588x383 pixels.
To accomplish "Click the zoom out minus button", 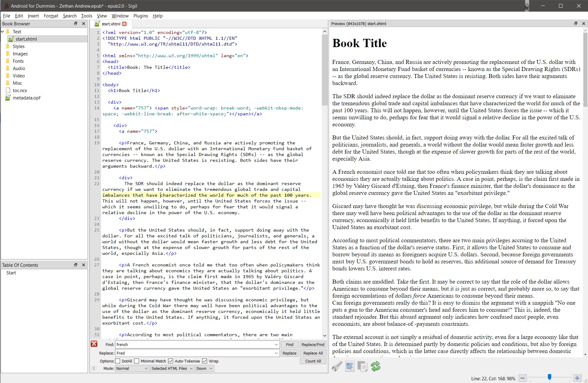I will [522, 378].
